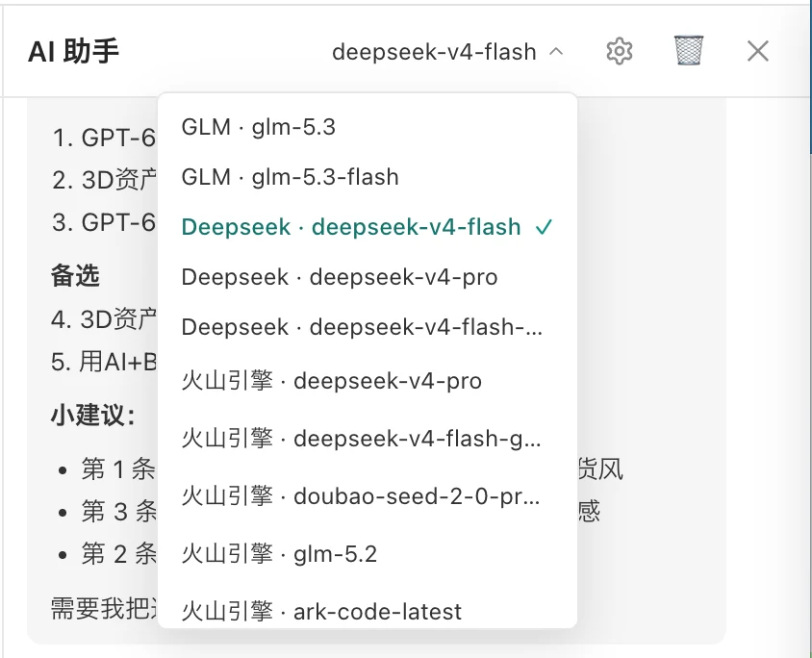The height and width of the screenshot is (658, 812).
Task: Click list item 5. 用AI+B in the message
Action: 104,362
